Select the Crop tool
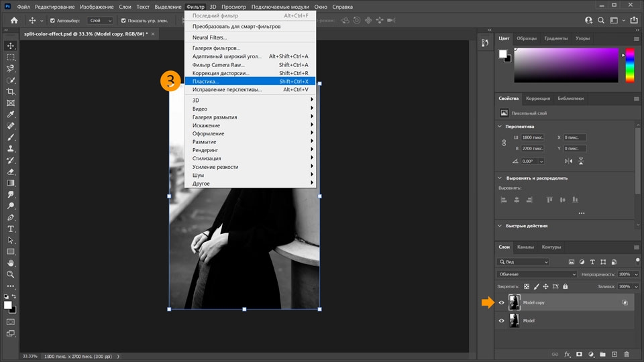The image size is (644, 362). (x=11, y=92)
